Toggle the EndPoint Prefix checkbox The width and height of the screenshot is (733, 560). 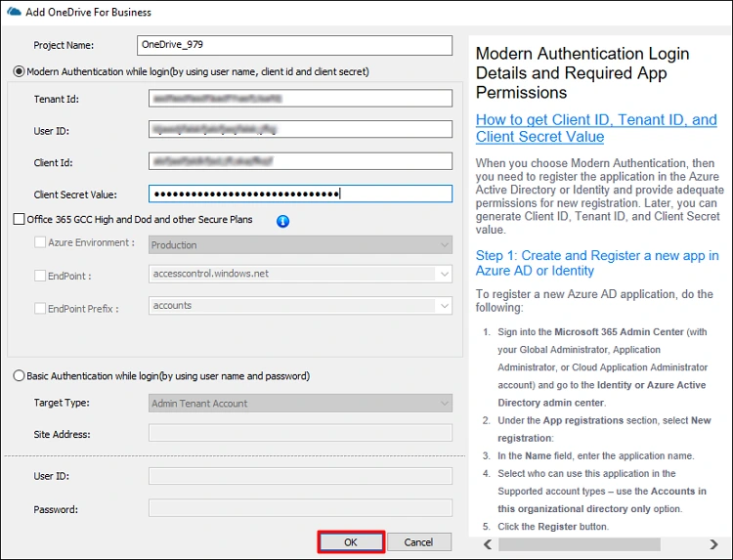click(40, 309)
